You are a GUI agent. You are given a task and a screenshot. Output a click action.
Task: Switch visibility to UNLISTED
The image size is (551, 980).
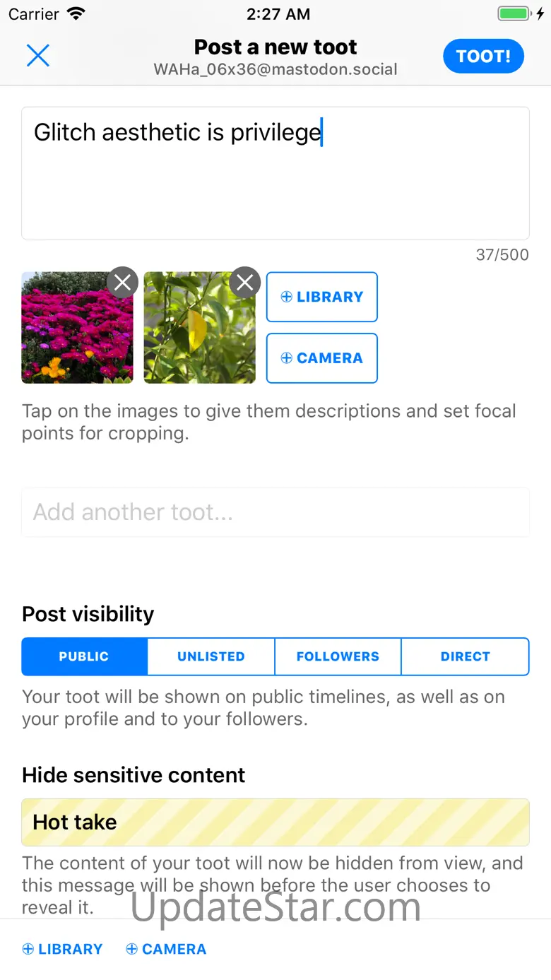point(211,656)
